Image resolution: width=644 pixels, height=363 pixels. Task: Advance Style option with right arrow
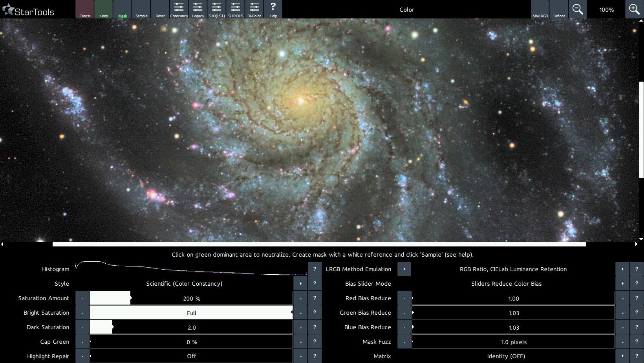pos(301,284)
